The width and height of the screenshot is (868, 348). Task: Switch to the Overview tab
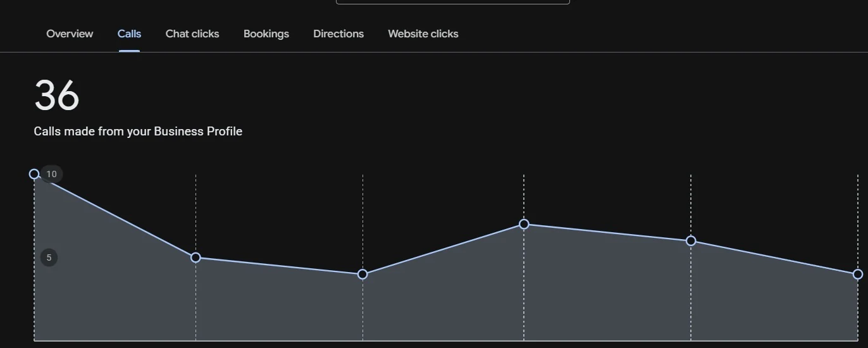click(70, 34)
